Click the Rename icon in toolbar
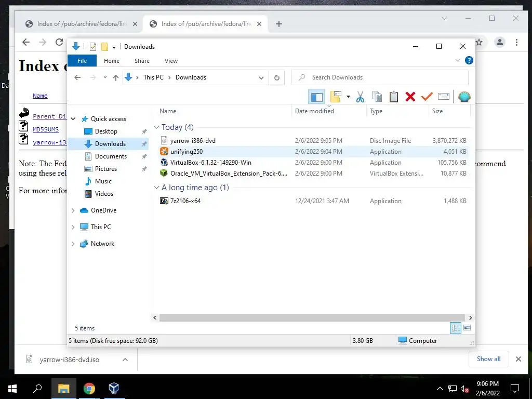 pyautogui.click(x=444, y=97)
